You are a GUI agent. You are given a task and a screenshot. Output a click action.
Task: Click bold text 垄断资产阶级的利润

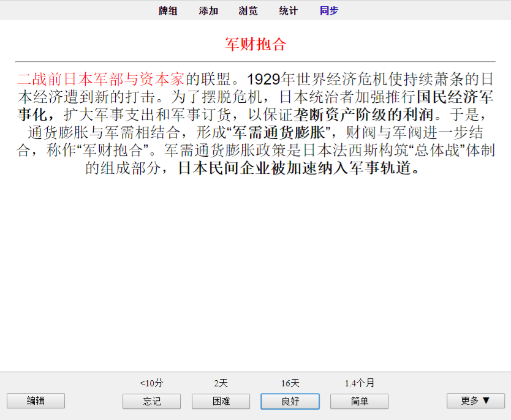[x=363, y=114]
